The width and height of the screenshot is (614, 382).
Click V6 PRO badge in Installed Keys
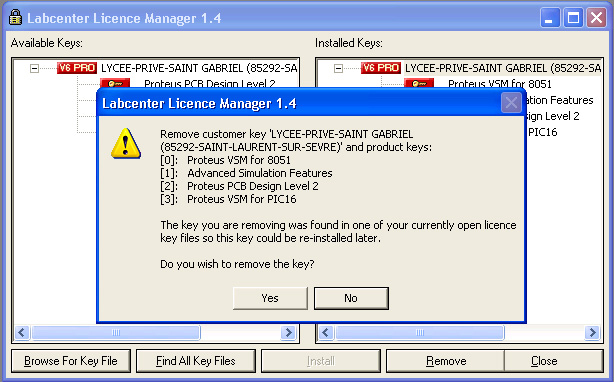point(381,68)
